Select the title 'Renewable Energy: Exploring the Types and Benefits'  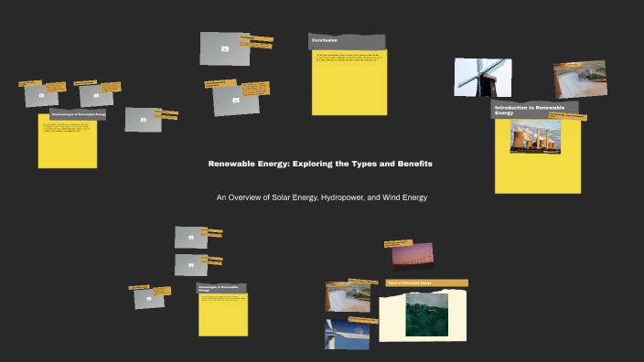coord(320,164)
